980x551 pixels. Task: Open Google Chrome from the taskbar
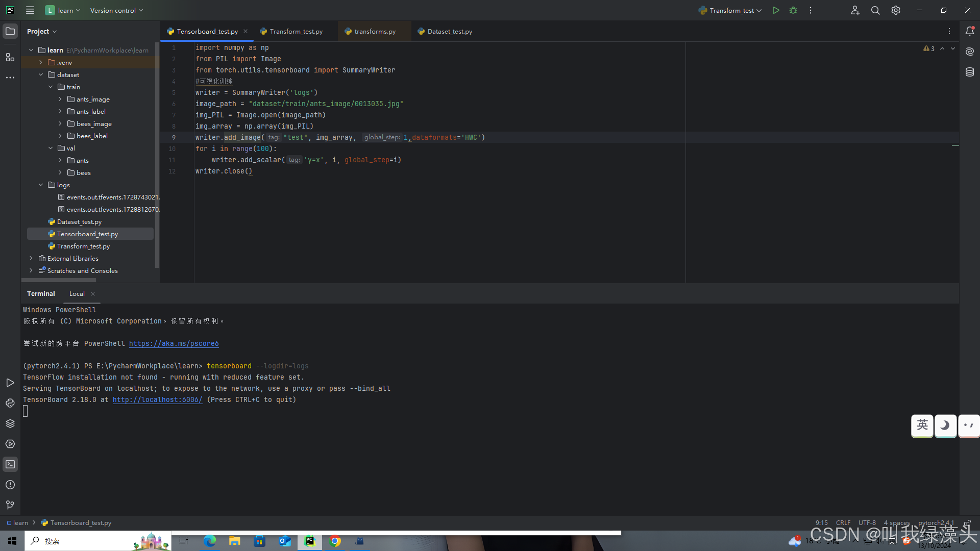pyautogui.click(x=335, y=541)
